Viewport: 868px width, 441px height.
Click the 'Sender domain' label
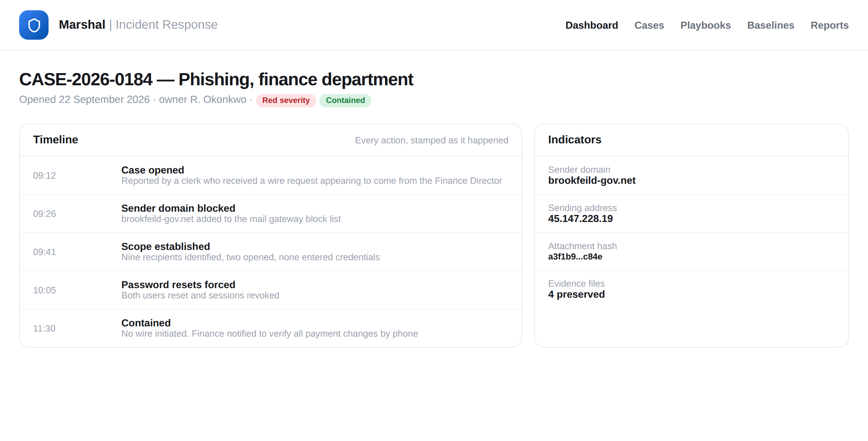point(579,170)
